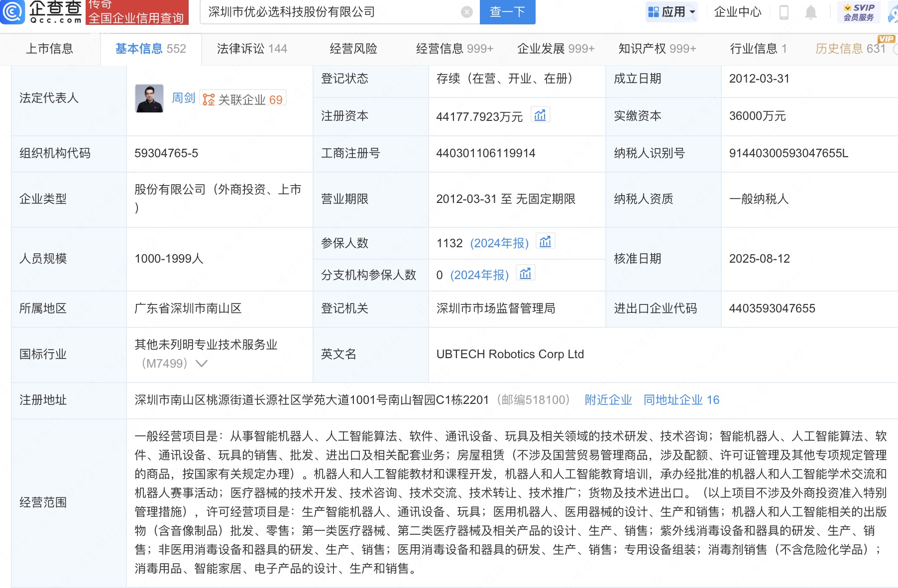Select the organization code 59304765-5
The image size is (898, 588).
pyautogui.click(x=166, y=153)
